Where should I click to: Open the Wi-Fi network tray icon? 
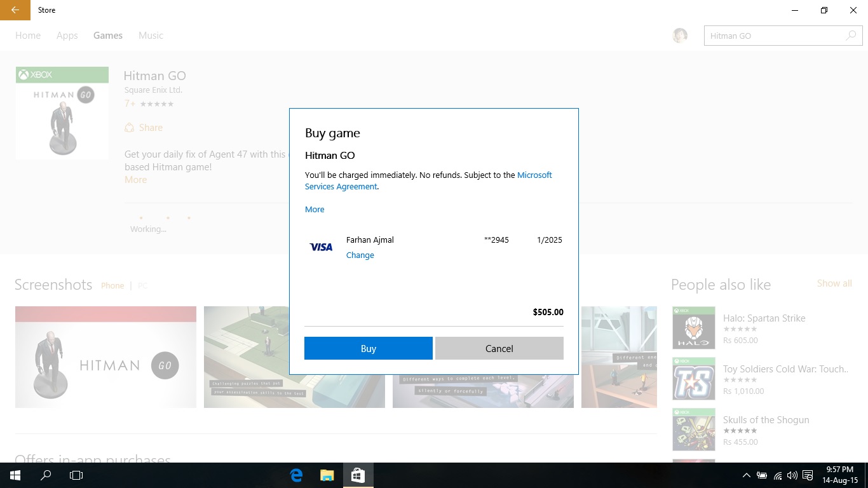(x=777, y=475)
